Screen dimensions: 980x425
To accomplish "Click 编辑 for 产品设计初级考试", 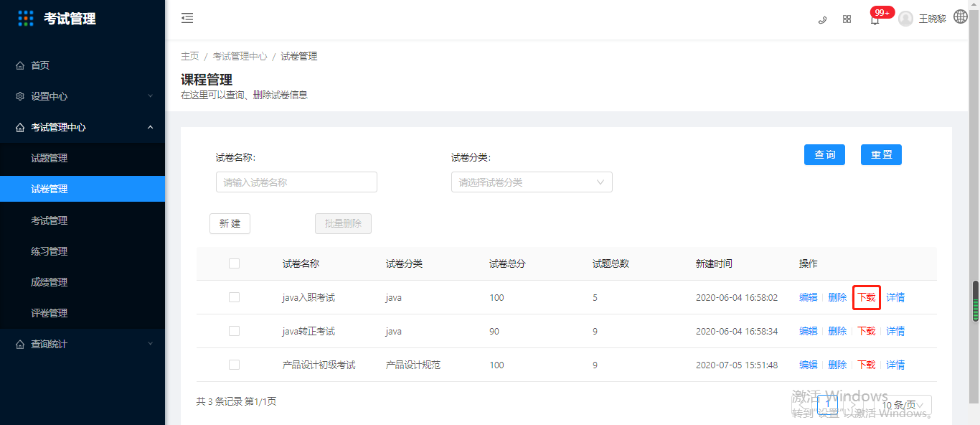I will (x=809, y=365).
